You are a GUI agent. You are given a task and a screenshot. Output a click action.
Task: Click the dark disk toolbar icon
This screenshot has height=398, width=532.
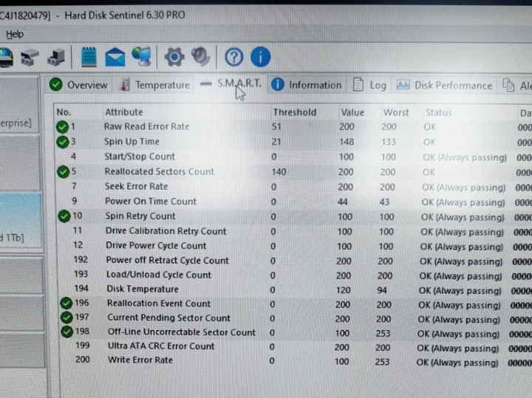pos(56,58)
